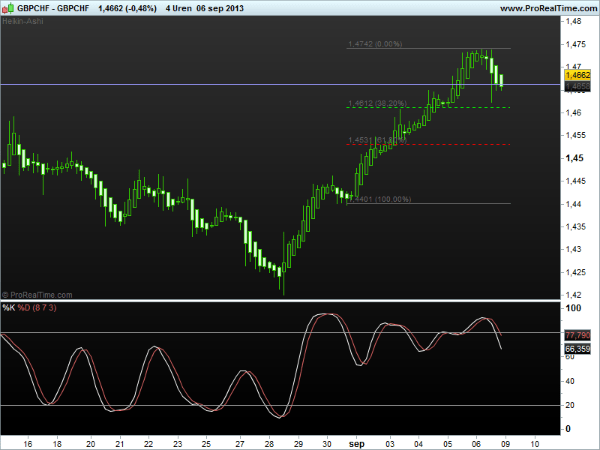The image size is (600, 450).
Task: Click the 1,455 price axis label
Action: tap(576, 135)
